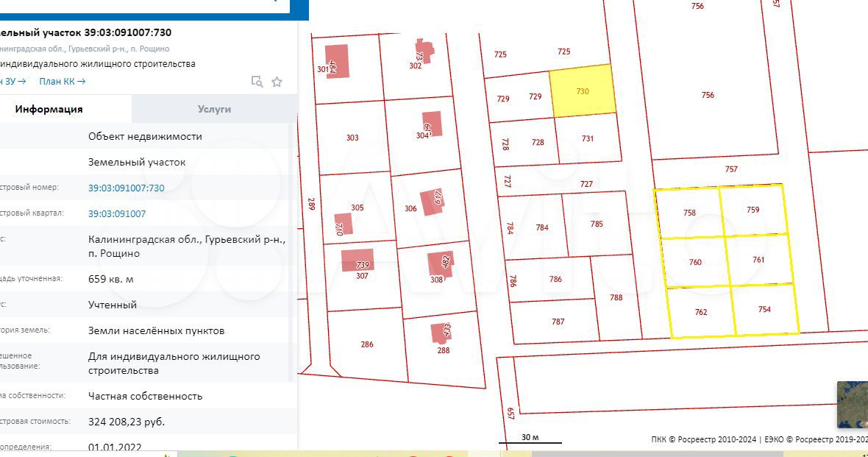Screen dimensions: 868x457
Task: Select the Информация tab
Action: point(49,109)
